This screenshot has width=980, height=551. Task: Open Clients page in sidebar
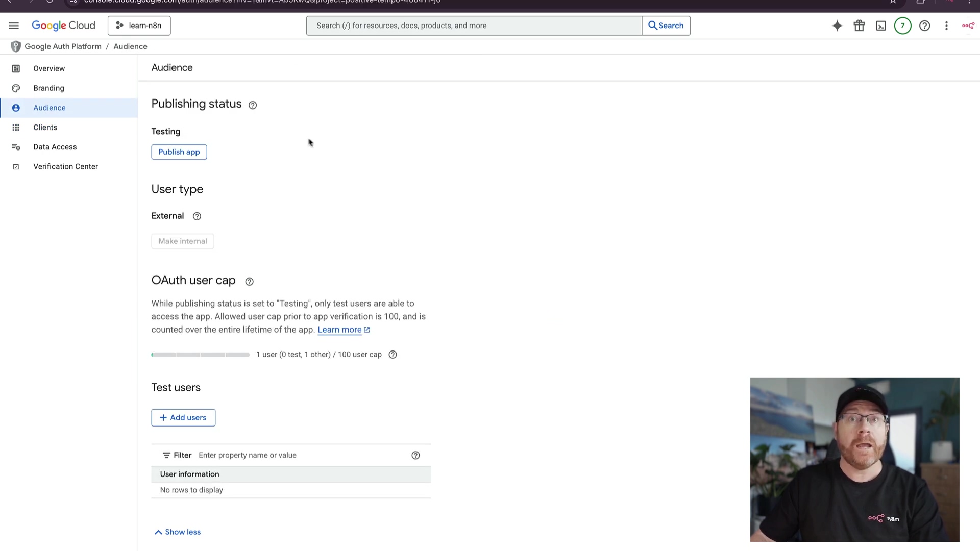45,128
